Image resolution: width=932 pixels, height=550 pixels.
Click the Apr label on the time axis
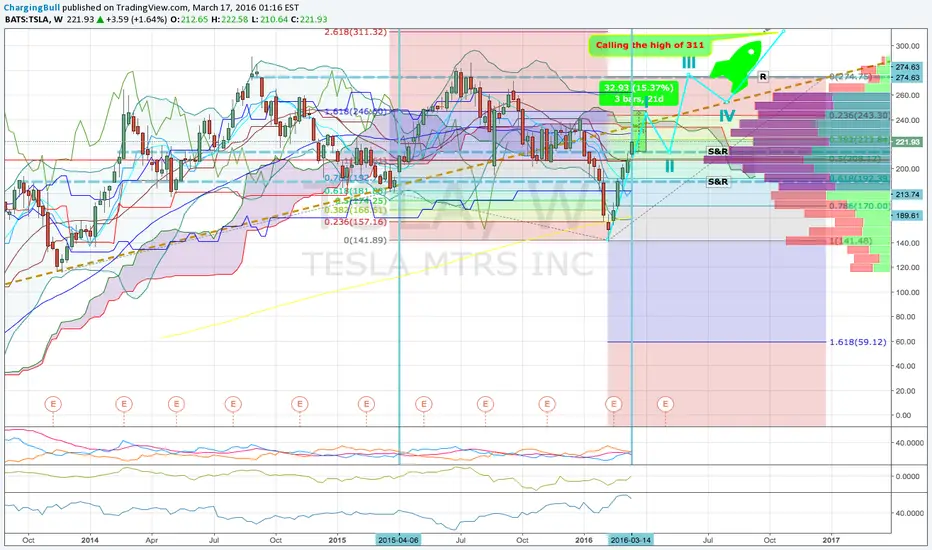pyautogui.click(x=152, y=540)
